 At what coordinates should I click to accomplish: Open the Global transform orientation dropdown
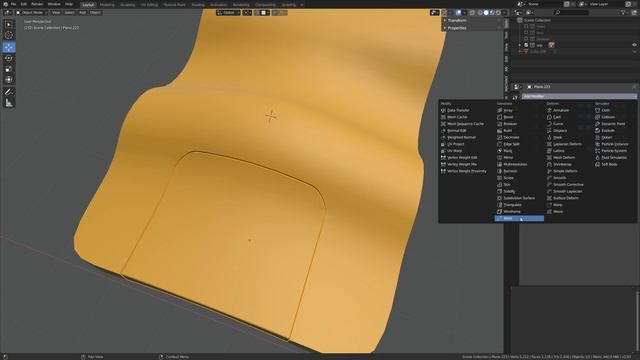tap(228, 13)
